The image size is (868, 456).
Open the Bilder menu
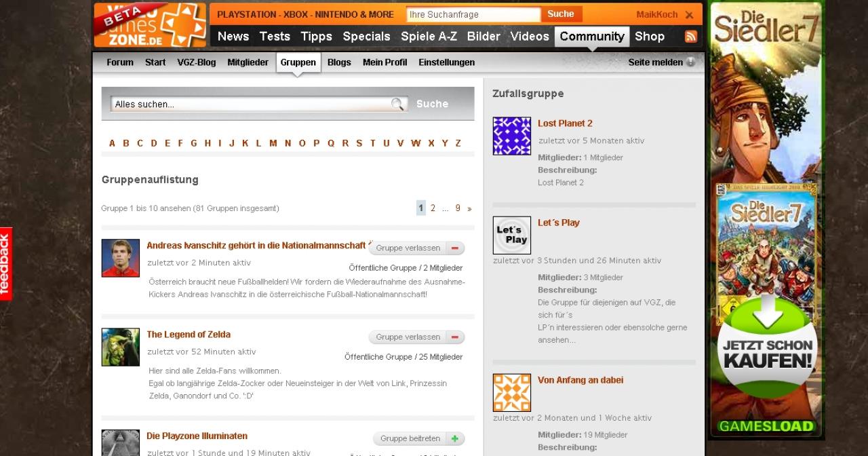[x=484, y=37]
